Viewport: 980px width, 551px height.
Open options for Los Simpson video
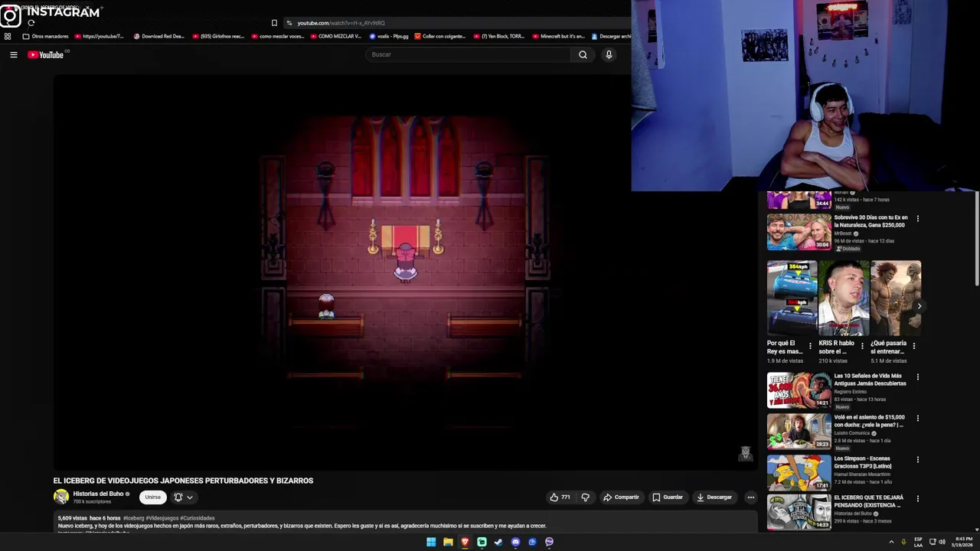[918, 460]
